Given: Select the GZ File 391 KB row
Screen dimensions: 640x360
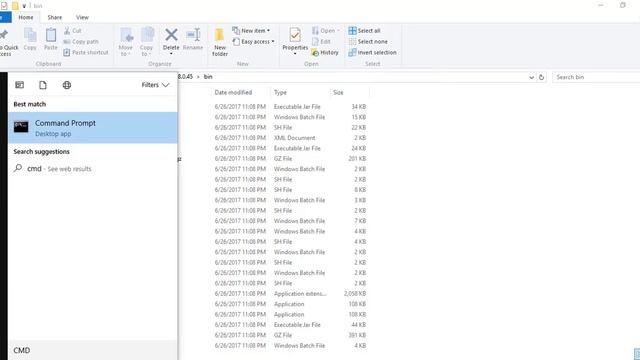Looking at the screenshot, I should coord(290,335).
